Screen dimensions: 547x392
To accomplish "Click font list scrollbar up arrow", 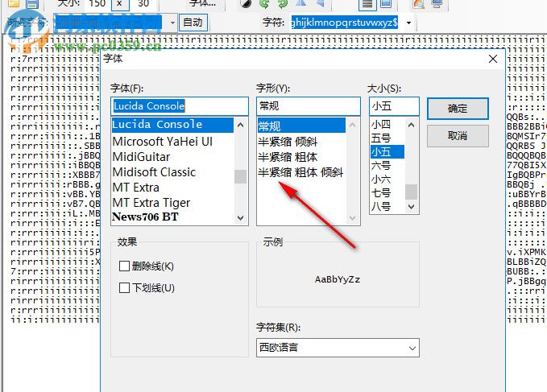I will click(240, 125).
